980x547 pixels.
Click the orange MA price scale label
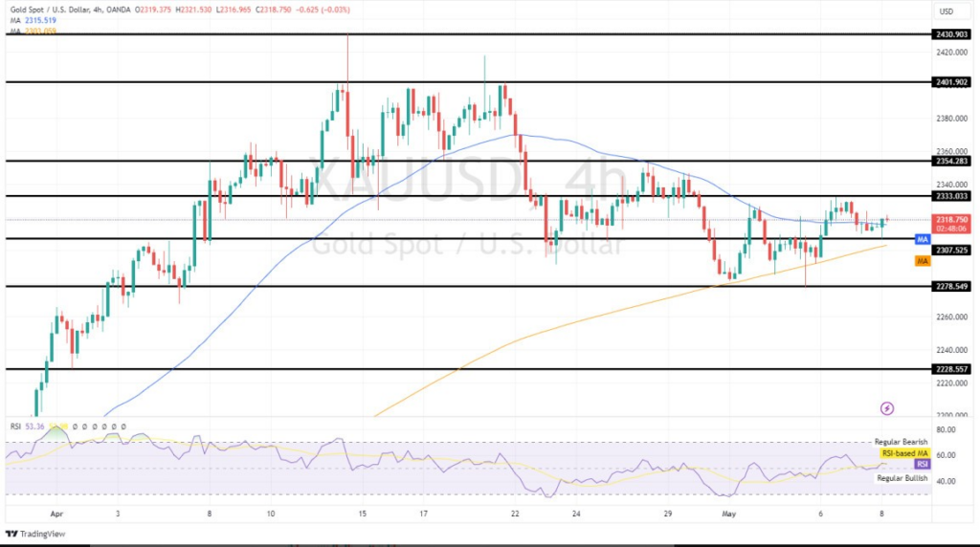(x=923, y=261)
